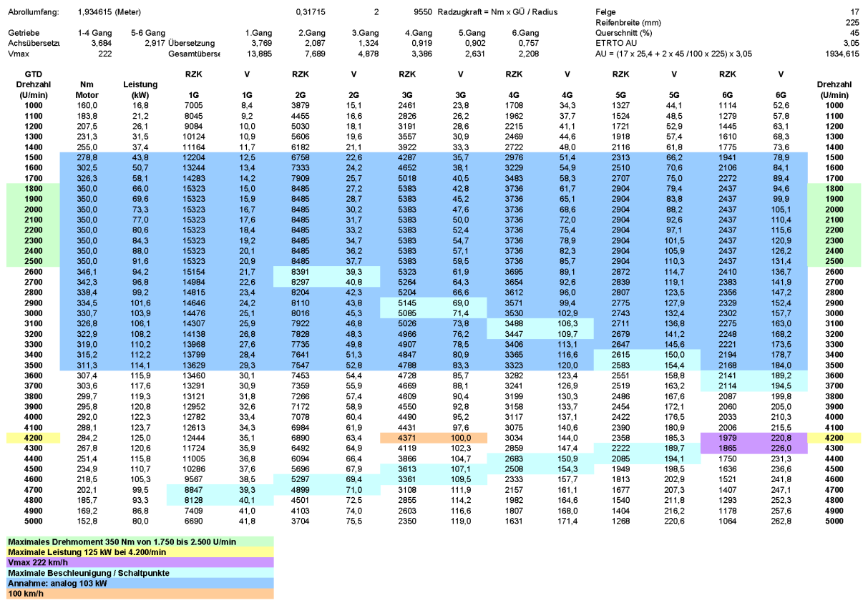Click the torque value 152,8
The height and width of the screenshot is (608, 868).
click(87, 520)
